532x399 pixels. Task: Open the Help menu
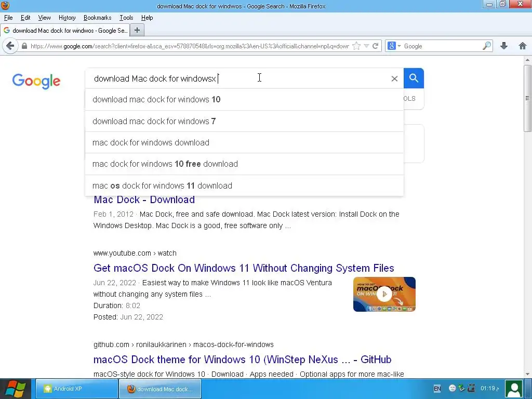pos(147,18)
